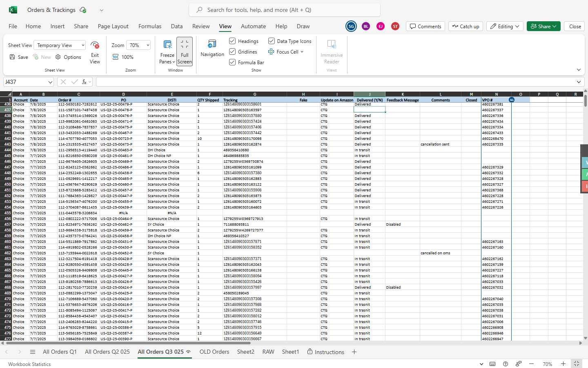Click the ST collaborator avatar
The height and width of the screenshot is (368, 588).
click(395, 26)
